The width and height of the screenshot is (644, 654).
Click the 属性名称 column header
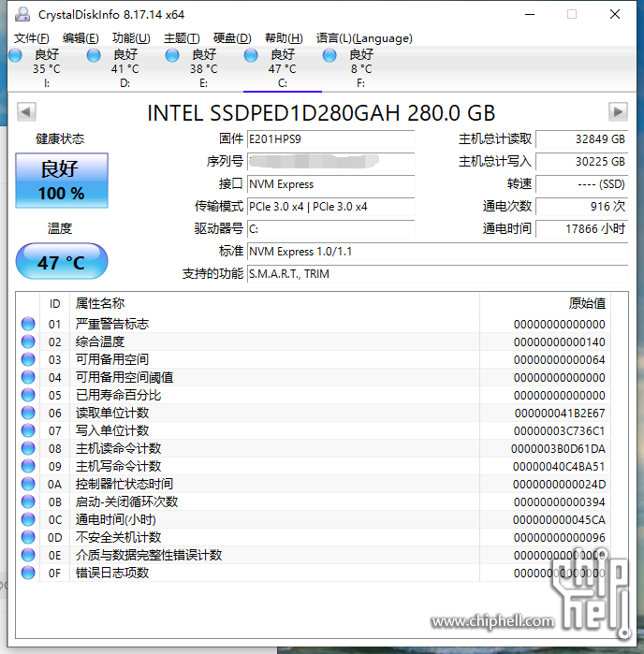[x=100, y=303]
